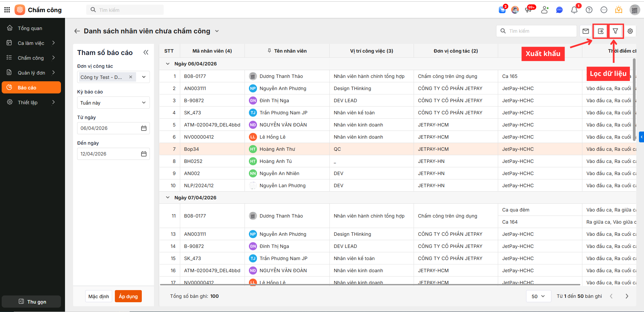Open the data filter funnel icon
The height and width of the screenshot is (312, 644).
point(615,31)
